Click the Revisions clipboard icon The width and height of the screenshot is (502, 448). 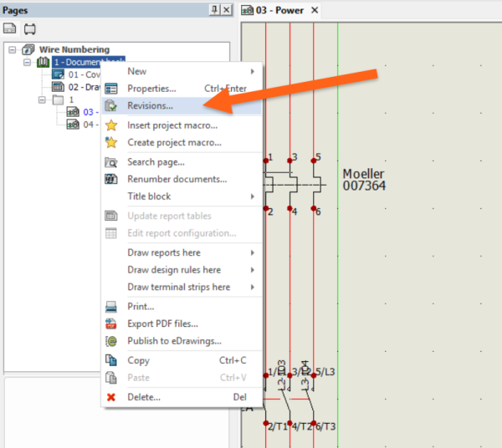point(111,106)
